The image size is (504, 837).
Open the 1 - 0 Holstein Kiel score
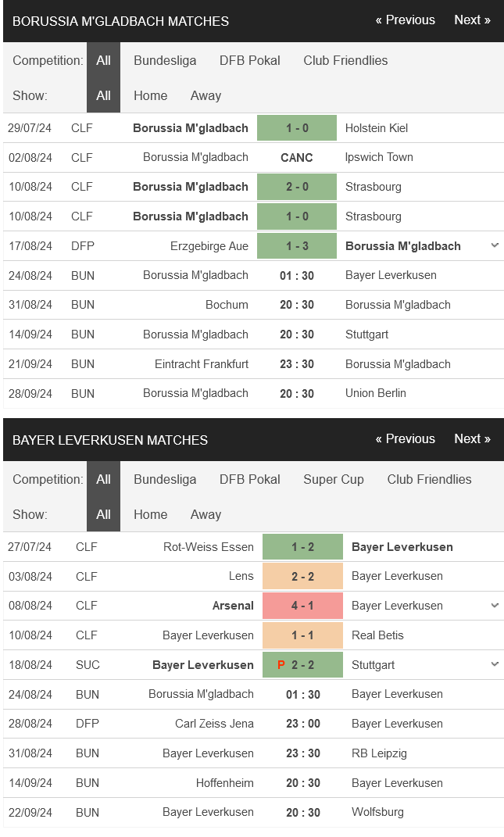pos(297,128)
